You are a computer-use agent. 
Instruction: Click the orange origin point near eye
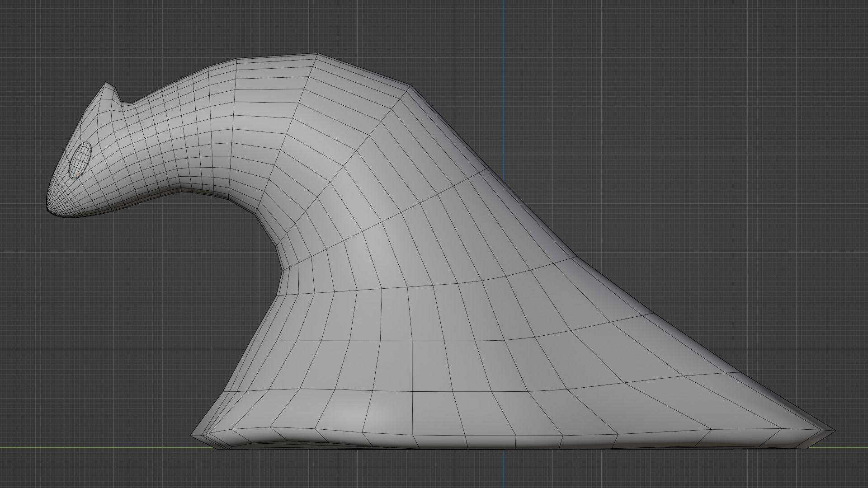(78, 174)
